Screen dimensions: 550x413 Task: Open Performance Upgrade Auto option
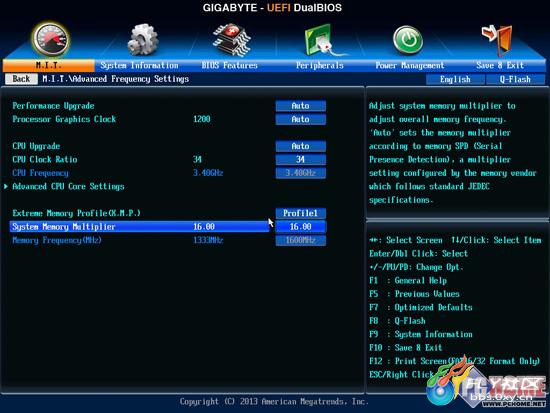[x=301, y=106]
